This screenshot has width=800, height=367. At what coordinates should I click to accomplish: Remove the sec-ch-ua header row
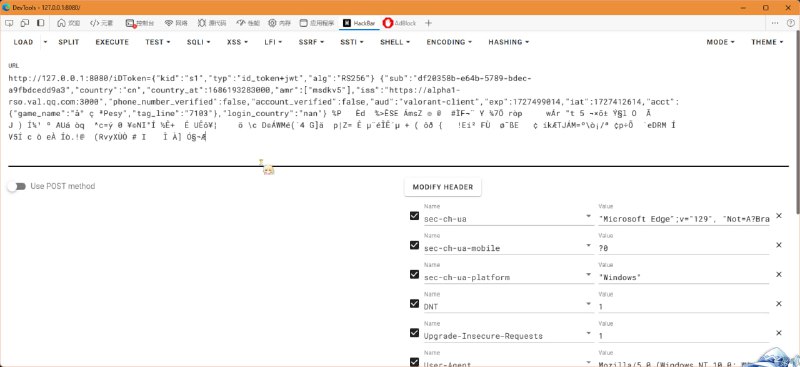(779, 216)
